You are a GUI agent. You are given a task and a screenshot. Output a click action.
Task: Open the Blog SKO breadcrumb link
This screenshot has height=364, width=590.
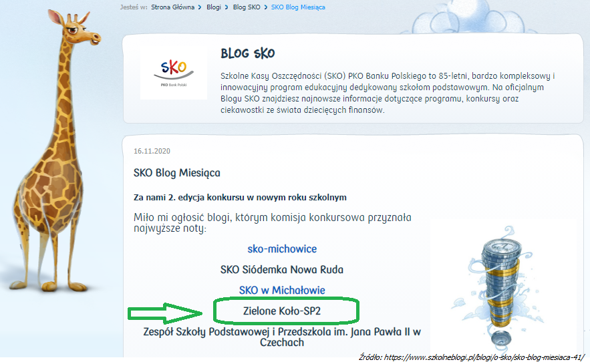247,7
